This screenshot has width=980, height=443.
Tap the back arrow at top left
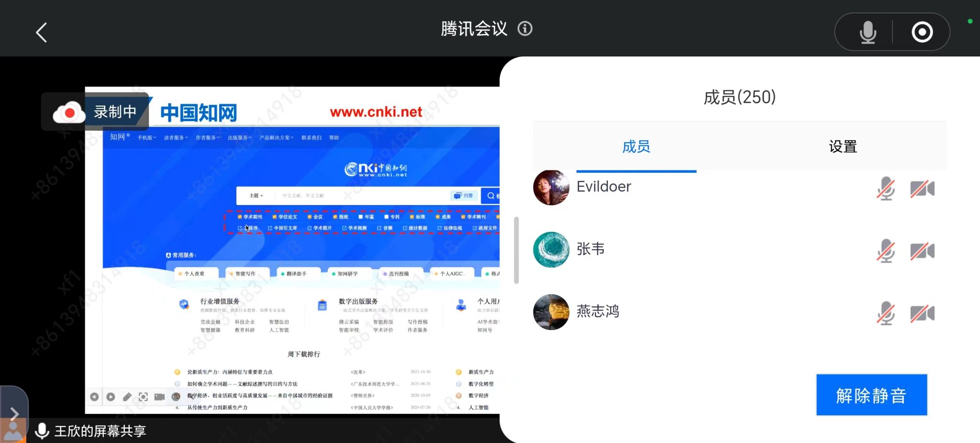point(42,33)
